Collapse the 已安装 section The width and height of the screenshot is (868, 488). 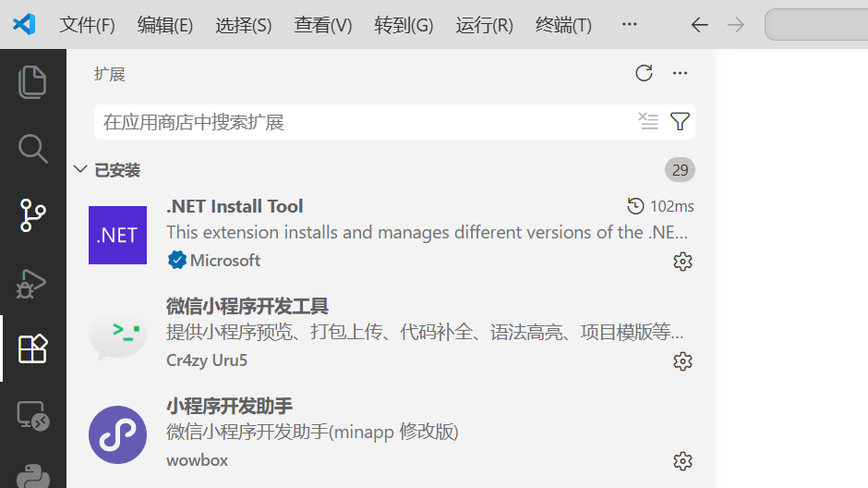80,169
